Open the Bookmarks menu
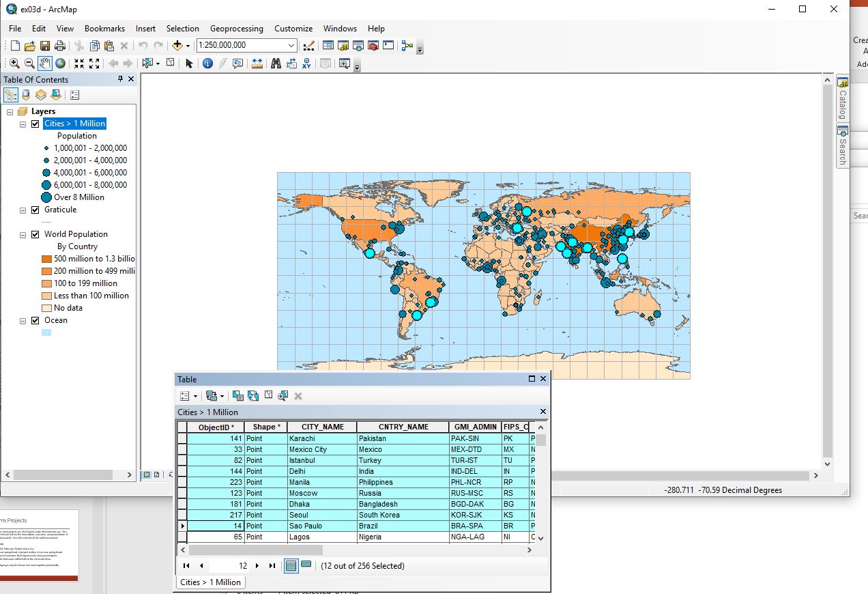The width and height of the screenshot is (868, 594). click(x=104, y=29)
